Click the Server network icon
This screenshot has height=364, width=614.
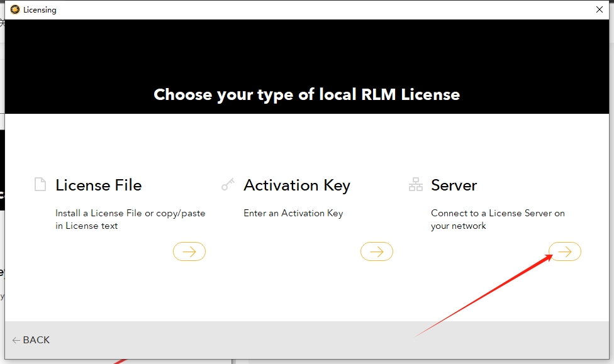[416, 184]
